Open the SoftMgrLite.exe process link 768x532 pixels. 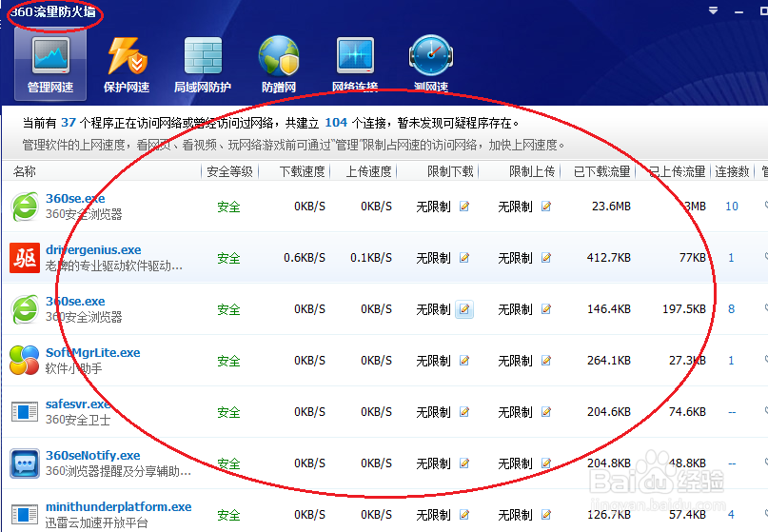[x=92, y=353]
